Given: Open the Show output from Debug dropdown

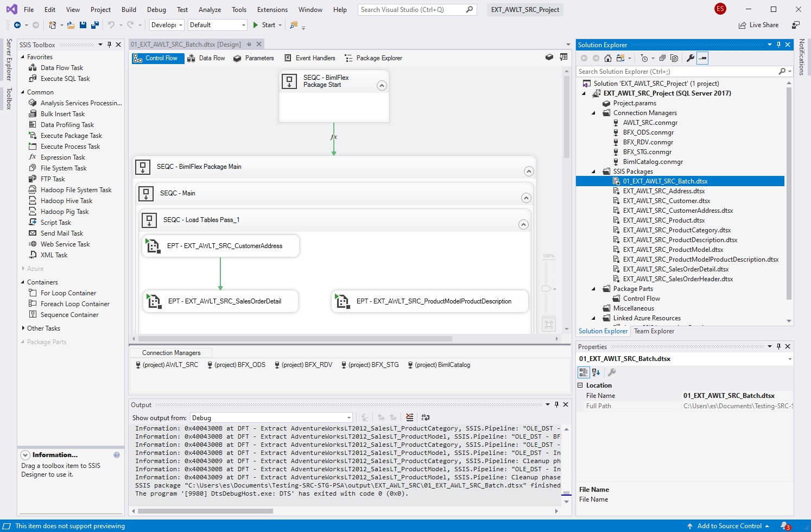Looking at the screenshot, I should coord(349,417).
